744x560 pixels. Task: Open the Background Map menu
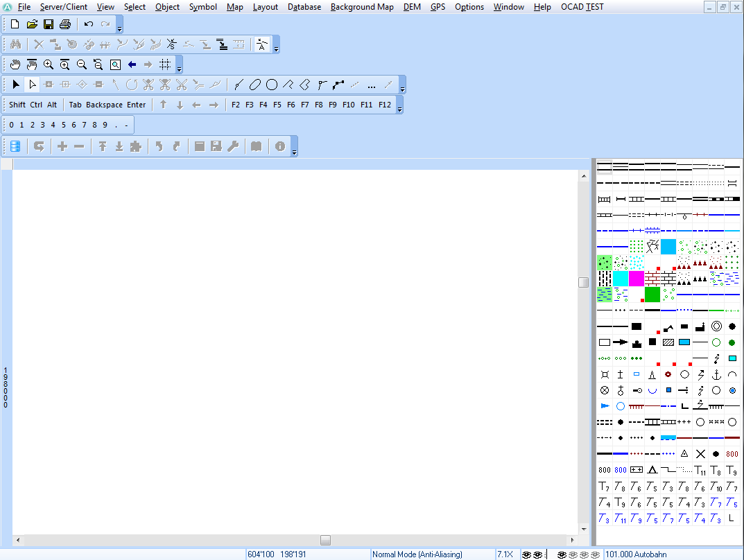click(362, 7)
